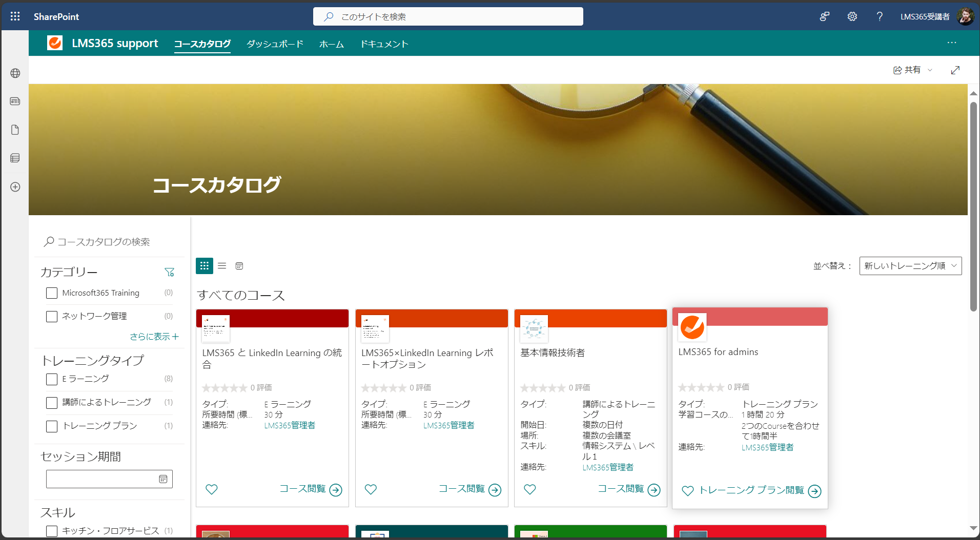Switch to the ダッシュボード tab
This screenshot has height=540, width=980.
click(274, 44)
